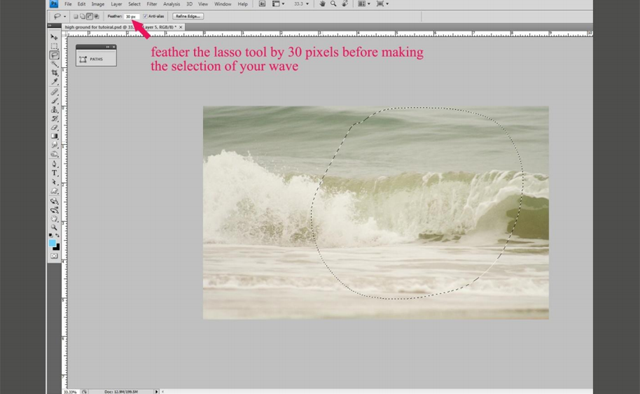Viewport: 640px width, 394px height.
Task: Open the foreground color swatch
Action: click(52, 243)
